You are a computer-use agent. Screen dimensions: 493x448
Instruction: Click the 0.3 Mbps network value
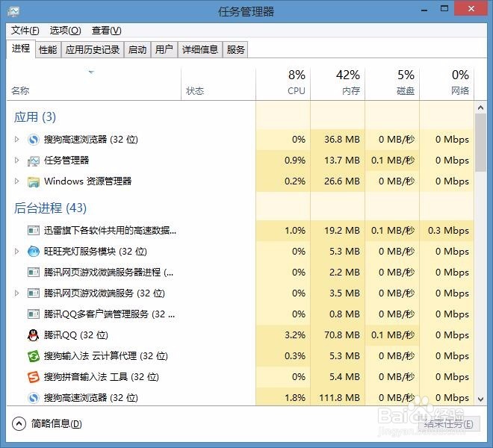(448, 231)
